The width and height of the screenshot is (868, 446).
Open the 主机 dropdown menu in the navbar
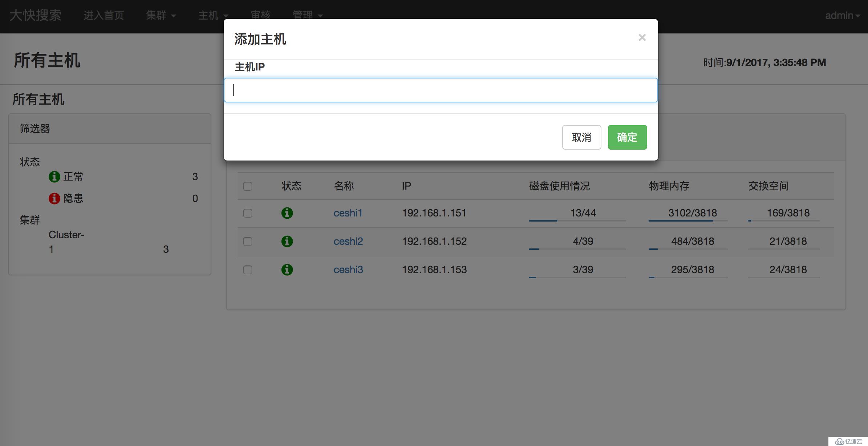[x=213, y=15]
